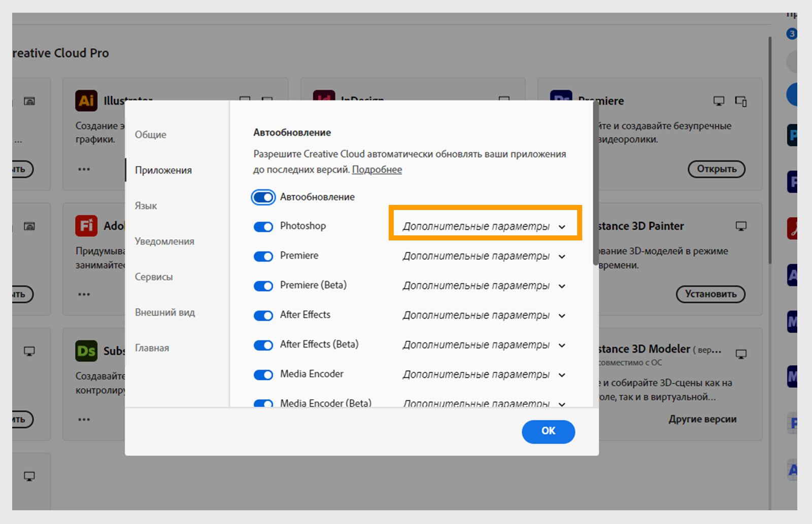Image resolution: width=812 pixels, height=524 pixels.
Task: Open the Внешний вид tab
Action: coord(165,312)
